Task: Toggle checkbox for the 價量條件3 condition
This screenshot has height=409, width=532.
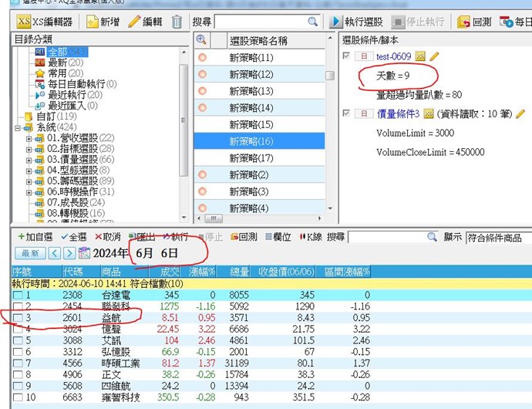Action: click(x=346, y=113)
